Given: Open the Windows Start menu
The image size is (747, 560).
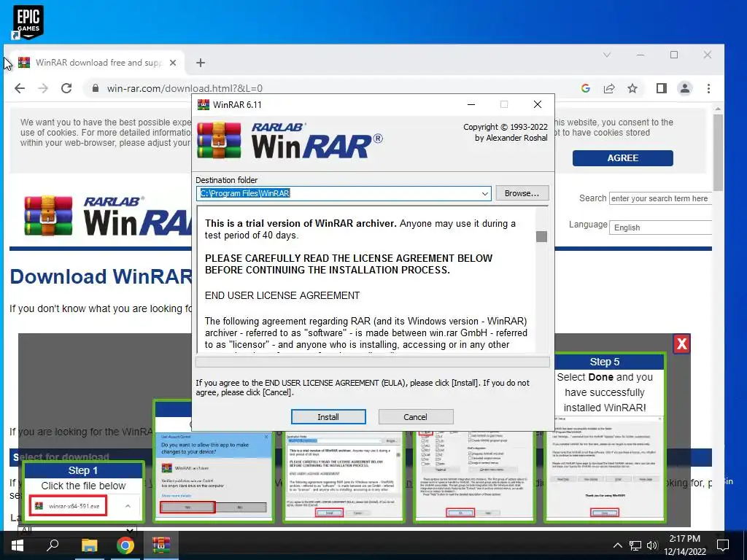Looking at the screenshot, I should (x=18, y=545).
